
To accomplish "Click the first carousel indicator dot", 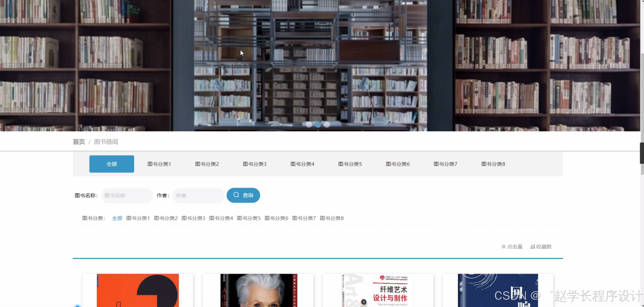I will tap(309, 124).
